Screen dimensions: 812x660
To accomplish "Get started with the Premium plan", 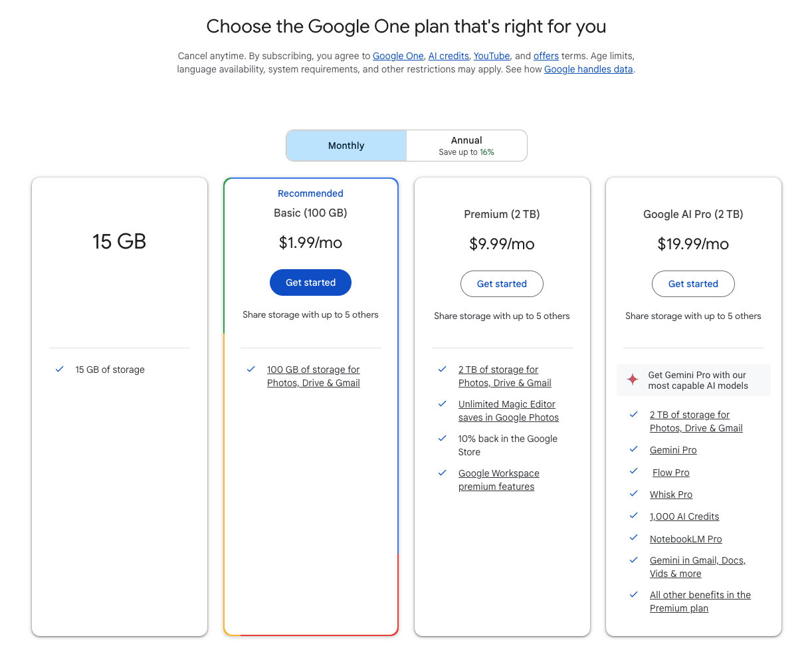I will pyautogui.click(x=502, y=283).
